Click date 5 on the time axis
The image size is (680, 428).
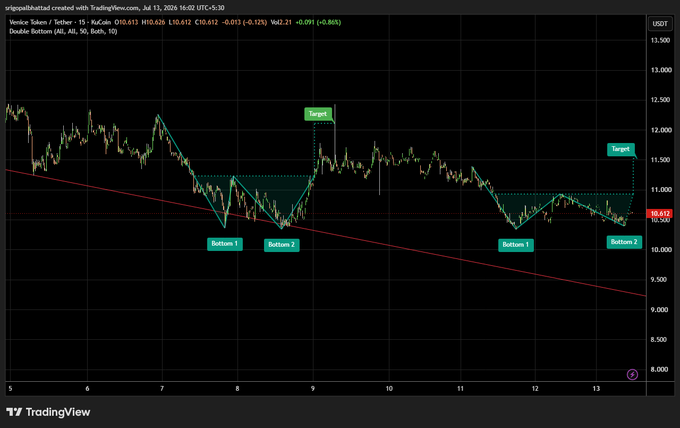coord(10,389)
